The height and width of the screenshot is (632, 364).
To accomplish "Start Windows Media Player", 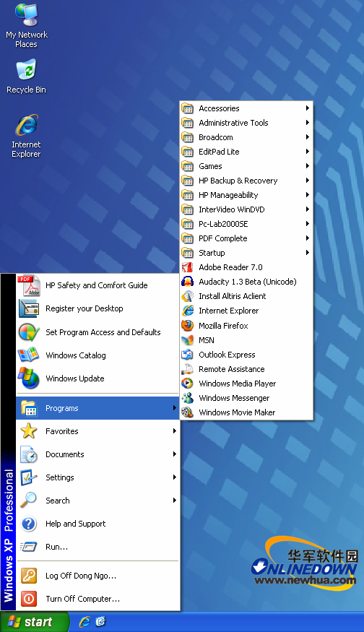I will (x=246, y=384).
